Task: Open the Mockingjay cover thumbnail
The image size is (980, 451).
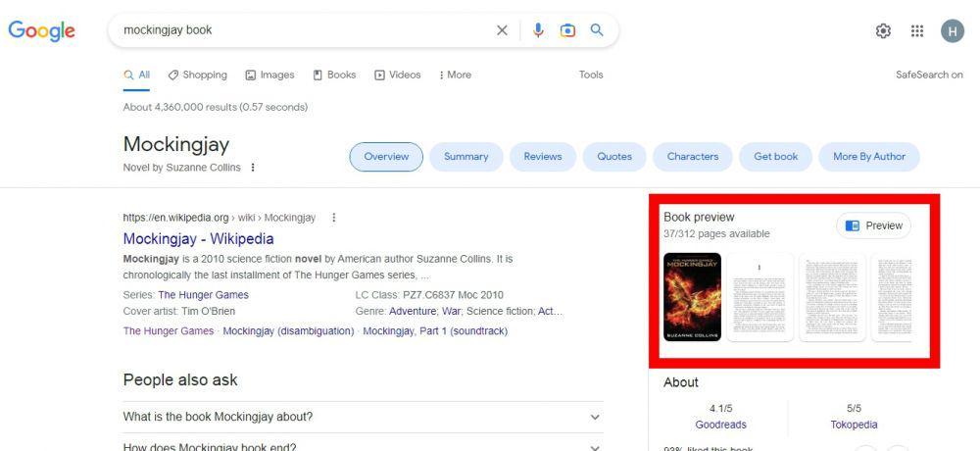Action: (693, 297)
